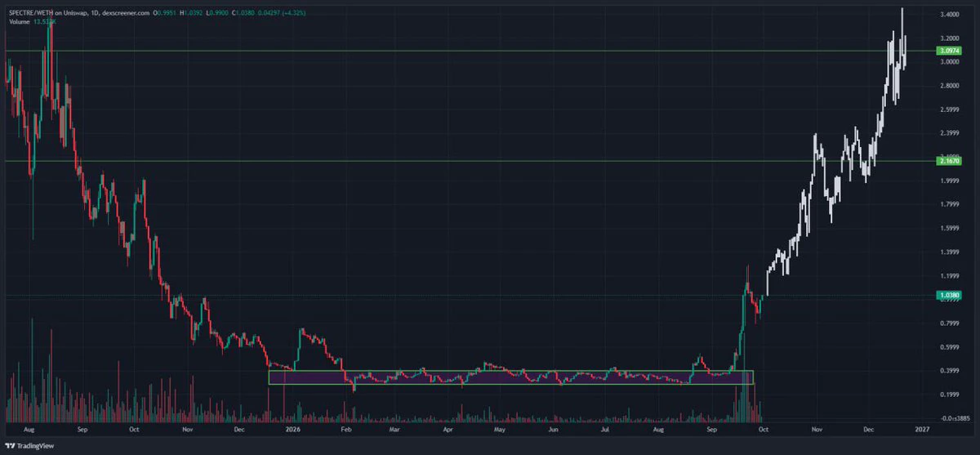Click the 2027 label on time axis
This screenshot has height=455, width=980.
(x=922, y=428)
